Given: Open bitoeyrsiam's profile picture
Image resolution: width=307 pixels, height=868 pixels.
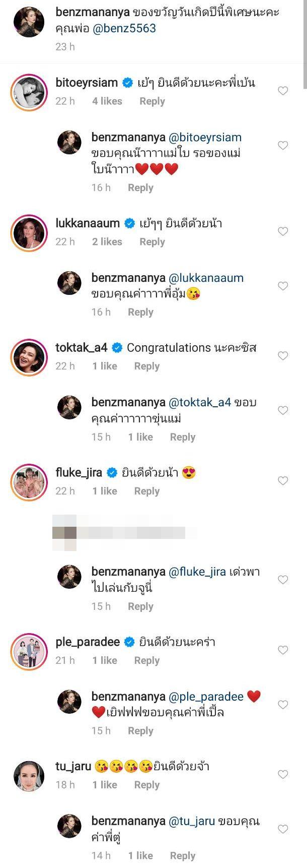Looking at the screenshot, I should pos(28,92).
